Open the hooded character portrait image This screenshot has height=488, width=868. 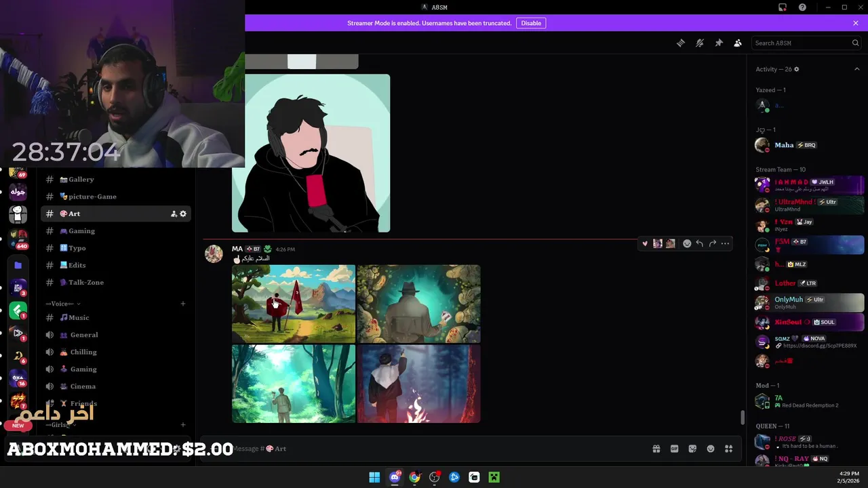[x=311, y=153]
